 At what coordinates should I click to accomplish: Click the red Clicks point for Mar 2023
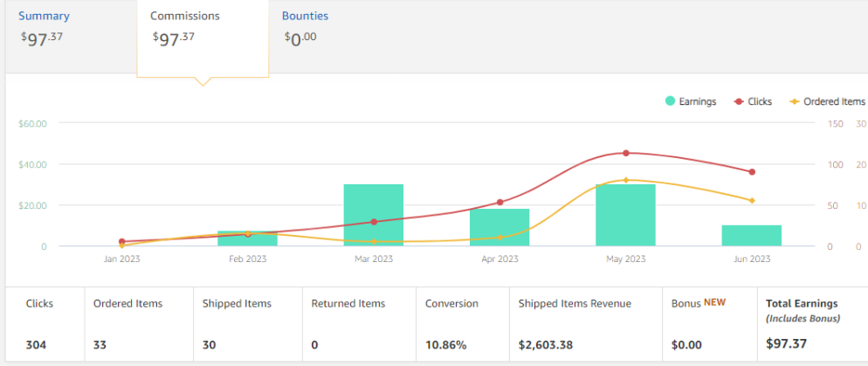tap(374, 222)
